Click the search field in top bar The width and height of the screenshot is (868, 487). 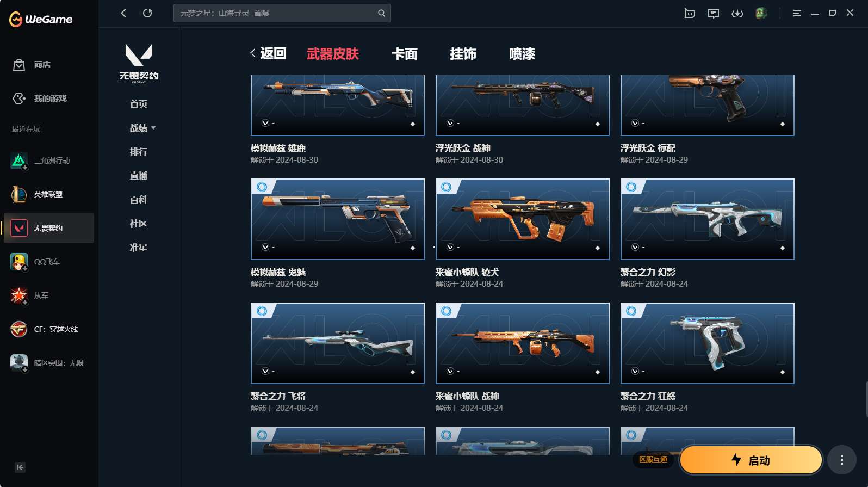pos(282,13)
